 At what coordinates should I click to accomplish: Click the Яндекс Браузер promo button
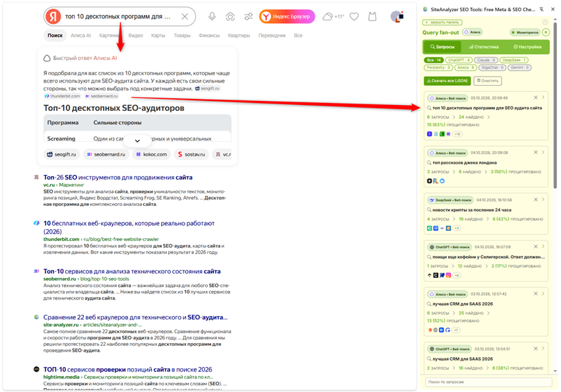pos(287,16)
